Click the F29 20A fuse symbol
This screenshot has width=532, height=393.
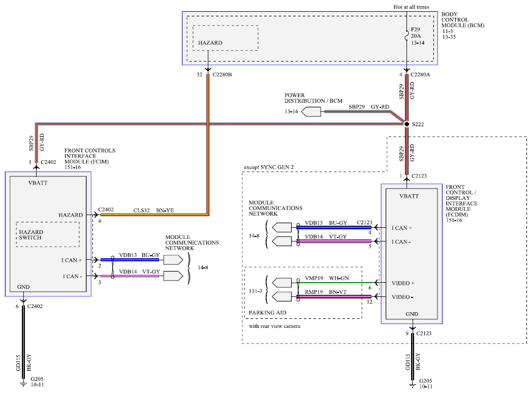[406, 36]
